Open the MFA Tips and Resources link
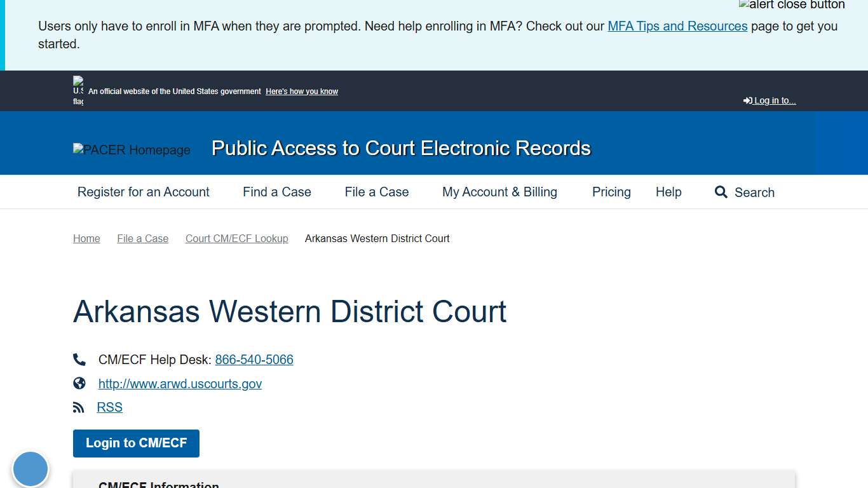The width and height of the screenshot is (868, 488). pyautogui.click(x=677, y=26)
